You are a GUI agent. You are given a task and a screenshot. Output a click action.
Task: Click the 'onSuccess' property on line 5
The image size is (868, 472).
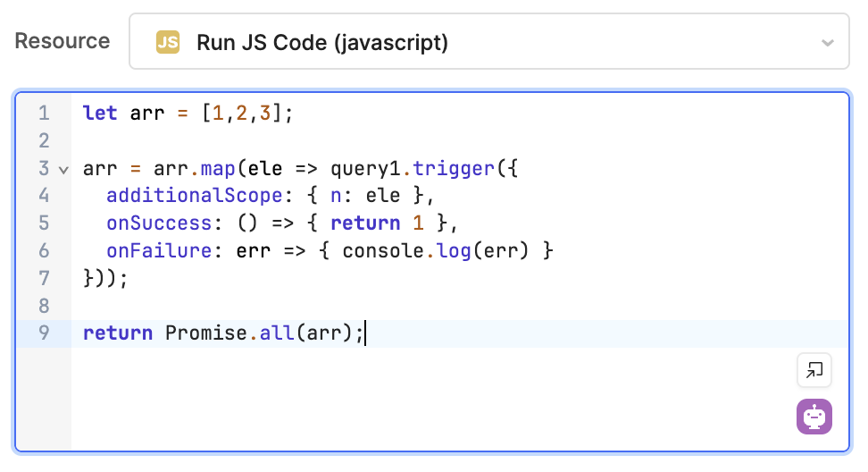[x=146, y=223]
